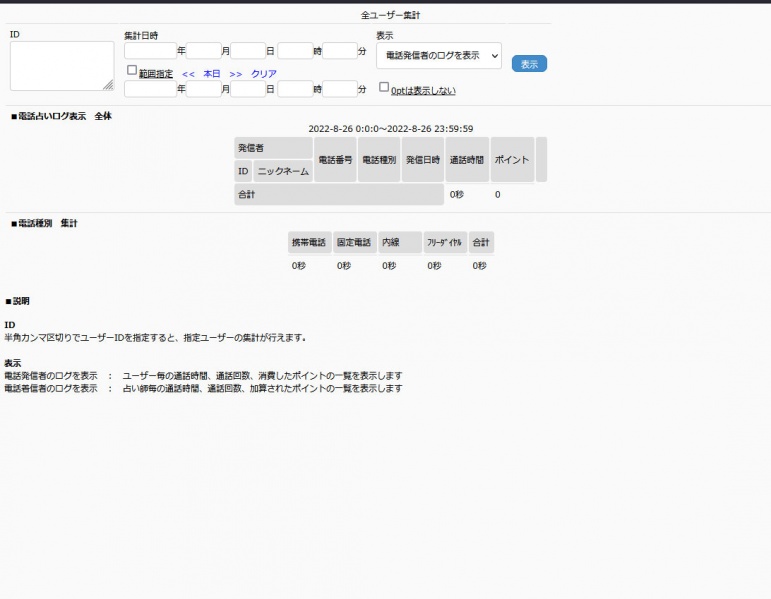Focus the ID text area
Viewport: 771px width, 599px height.
[62, 66]
